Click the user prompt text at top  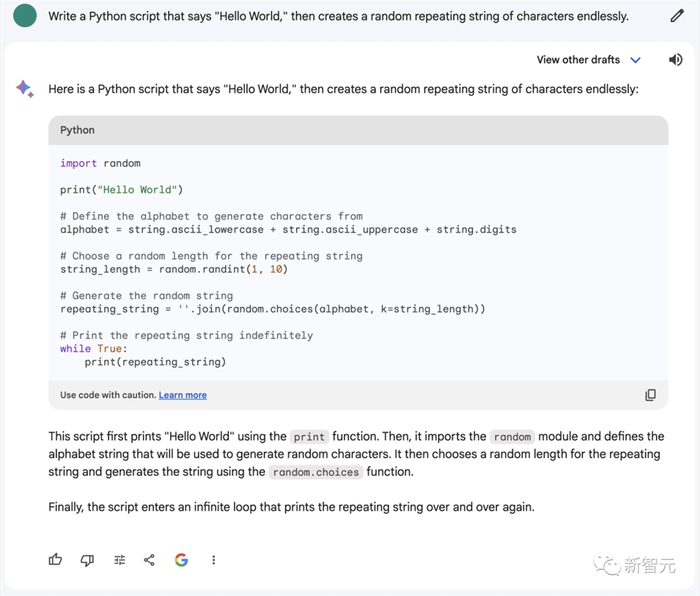[x=338, y=15]
